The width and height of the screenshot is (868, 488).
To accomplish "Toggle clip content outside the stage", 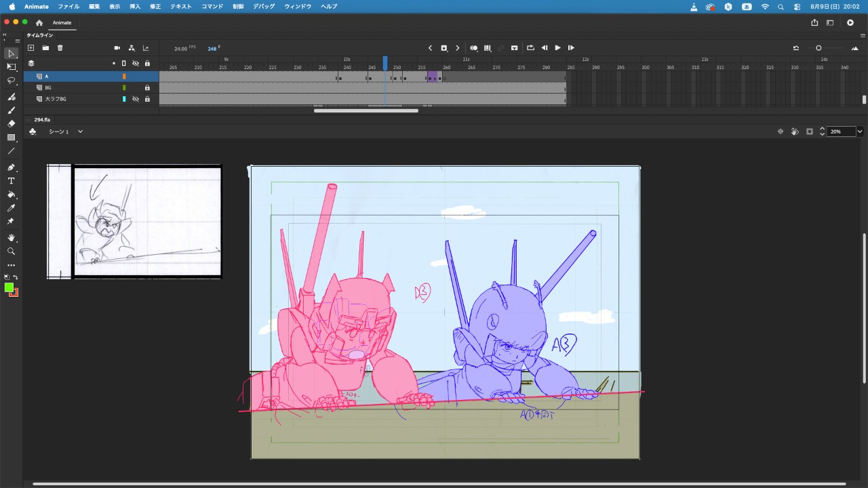I will [810, 131].
